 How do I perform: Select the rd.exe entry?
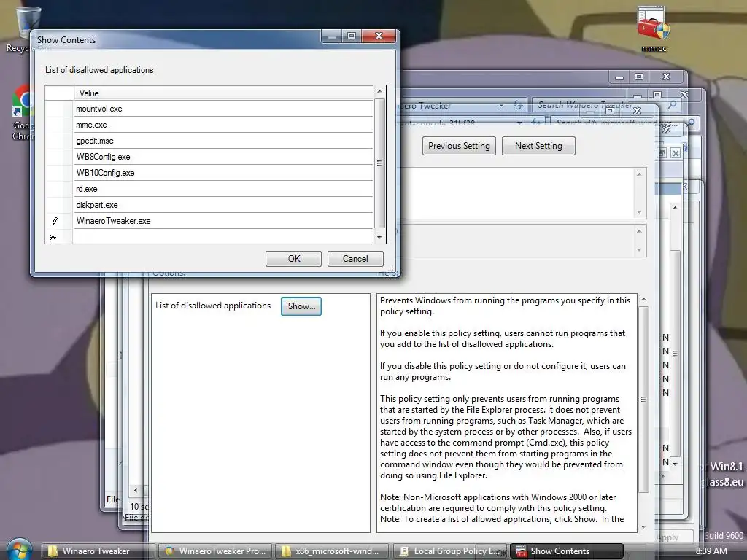tap(223, 189)
